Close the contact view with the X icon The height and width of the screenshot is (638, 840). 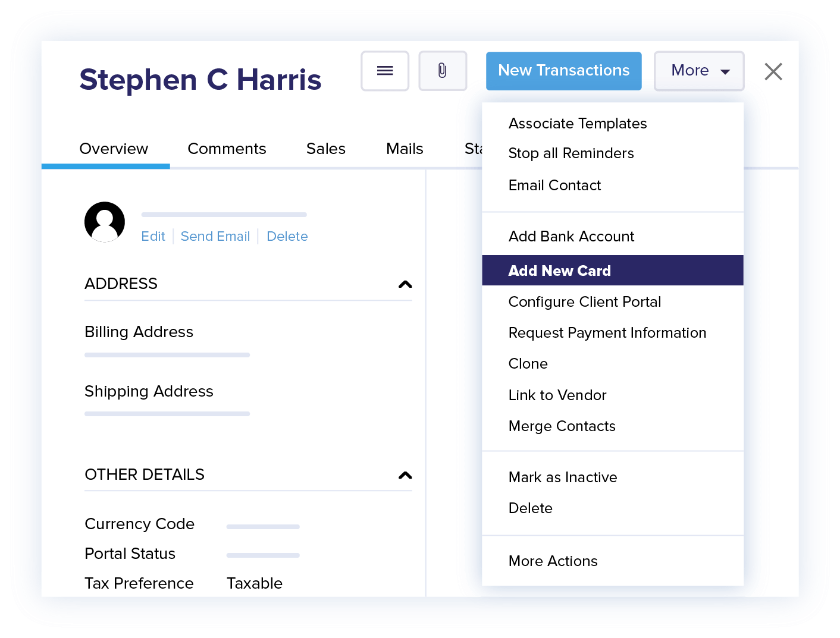[773, 71]
